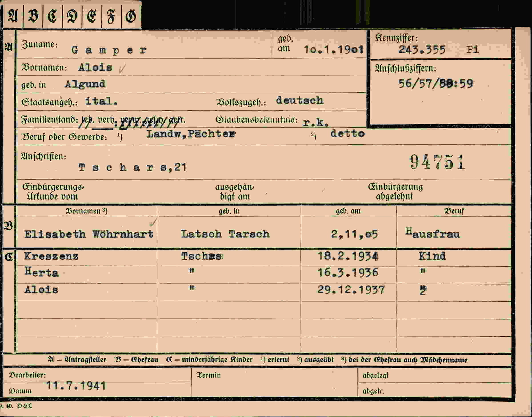Select index tab letter E
The image size is (532, 417).
[92, 17]
